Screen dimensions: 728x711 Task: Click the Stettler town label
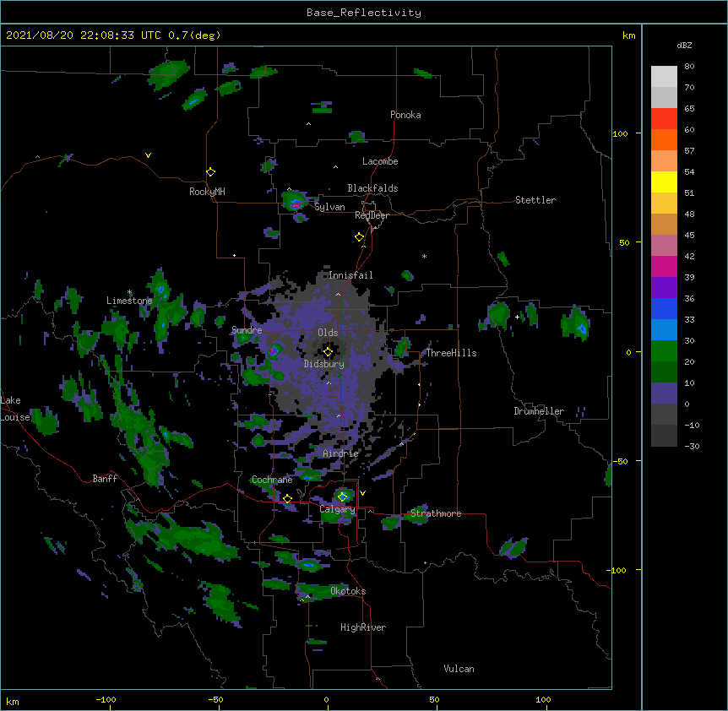point(535,200)
